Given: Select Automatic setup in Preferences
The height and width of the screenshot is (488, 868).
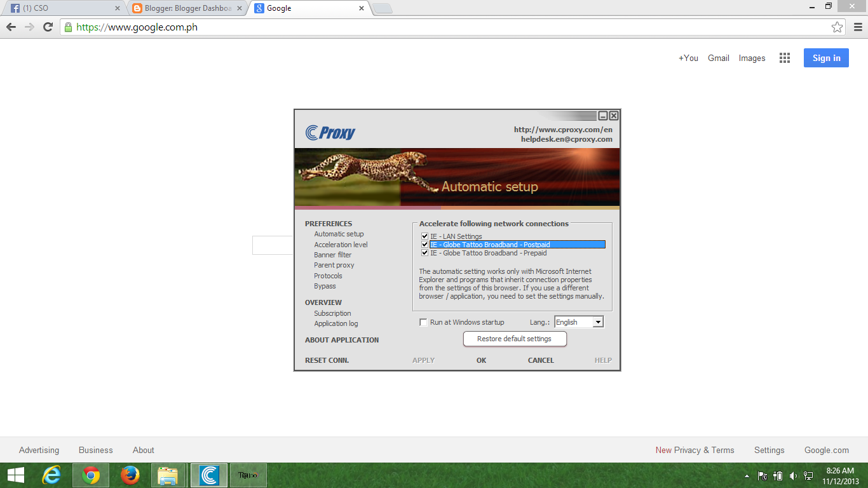Looking at the screenshot, I should (339, 234).
